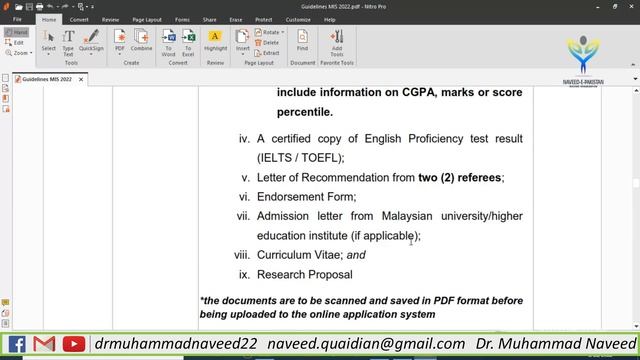Open the document tab list dropdown
The height and width of the screenshot is (360, 640).
[636, 79]
